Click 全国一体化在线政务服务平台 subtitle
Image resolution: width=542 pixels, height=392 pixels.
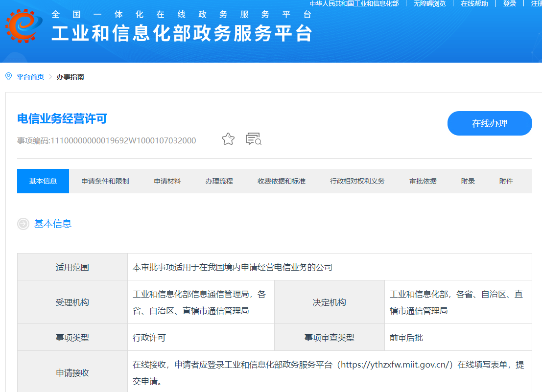tap(182, 14)
